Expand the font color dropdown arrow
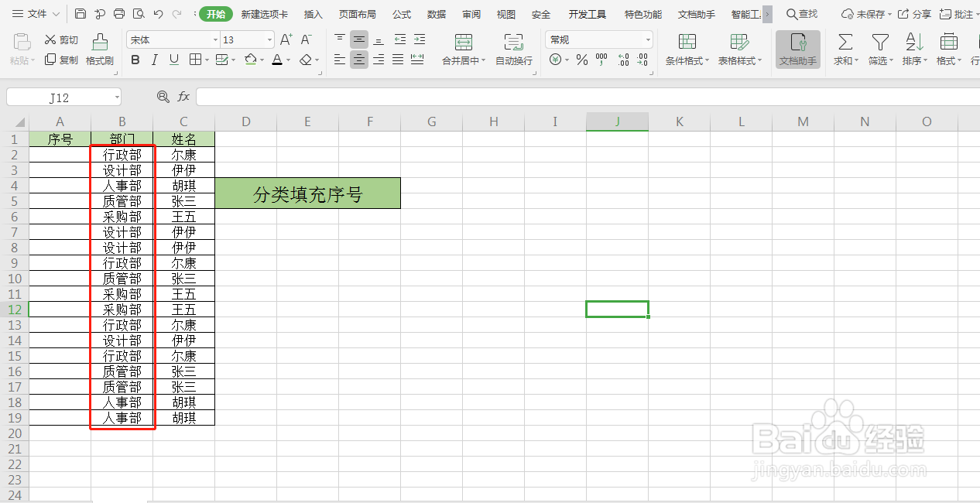This screenshot has height=503, width=980. (x=289, y=60)
